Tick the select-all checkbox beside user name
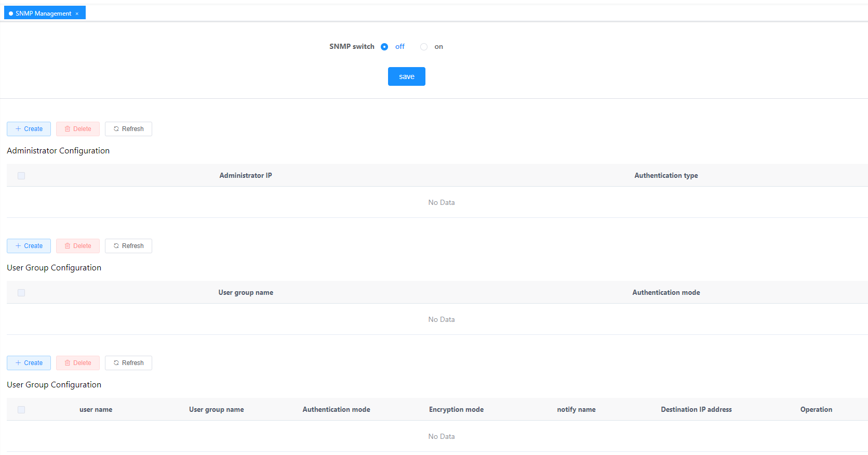 point(21,410)
